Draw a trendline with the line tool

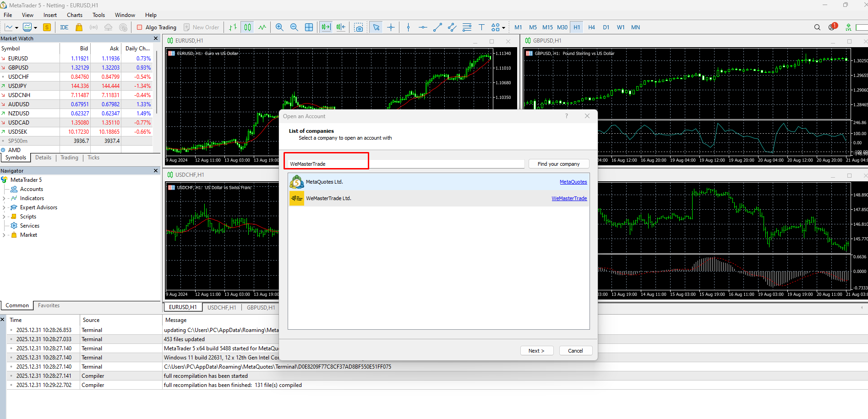[x=437, y=27]
